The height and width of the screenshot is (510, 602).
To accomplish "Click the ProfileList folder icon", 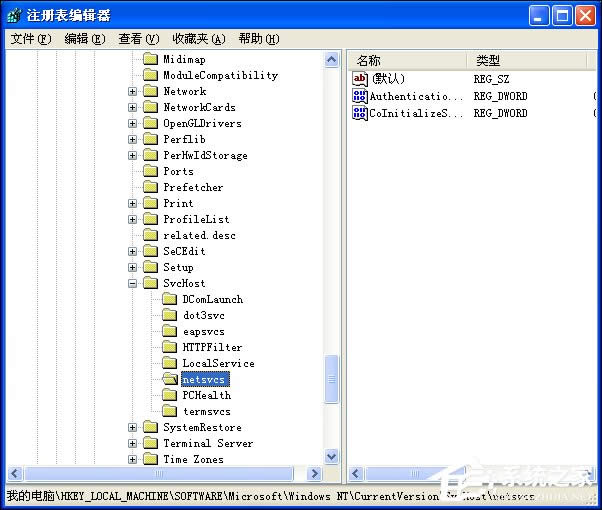I will 150,219.
